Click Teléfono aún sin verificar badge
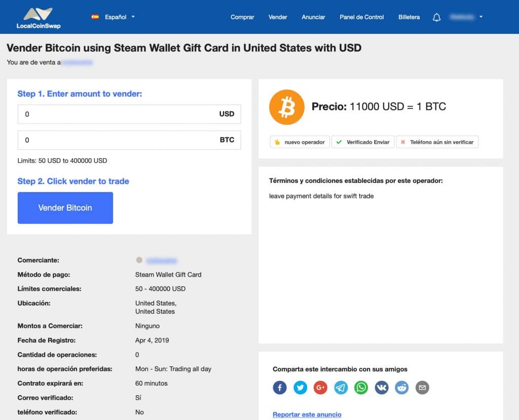This screenshot has height=420, width=519. [x=437, y=142]
